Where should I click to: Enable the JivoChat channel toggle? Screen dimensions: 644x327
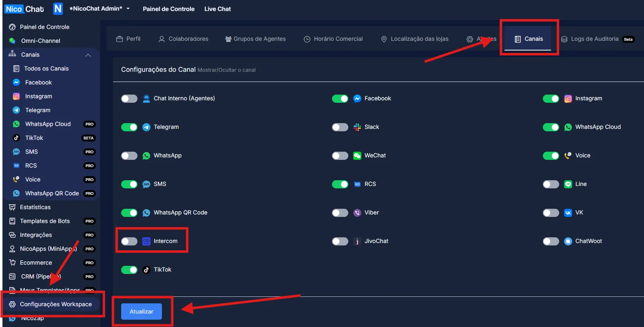tap(340, 241)
